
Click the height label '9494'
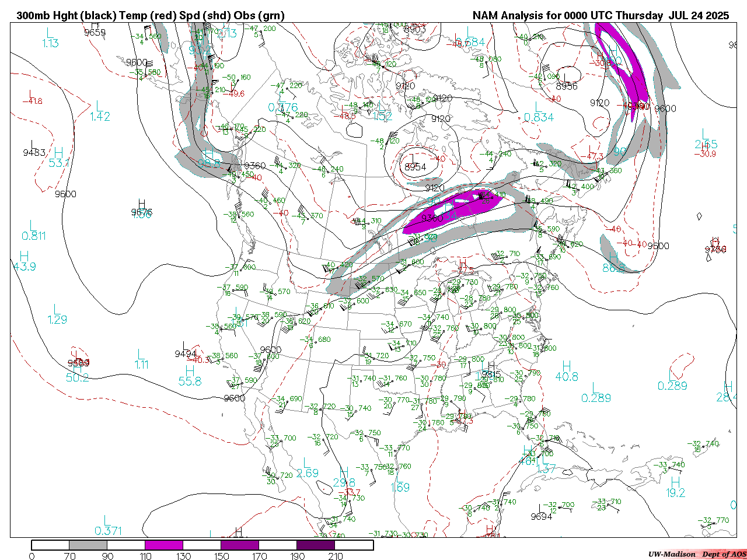click(x=186, y=354)
